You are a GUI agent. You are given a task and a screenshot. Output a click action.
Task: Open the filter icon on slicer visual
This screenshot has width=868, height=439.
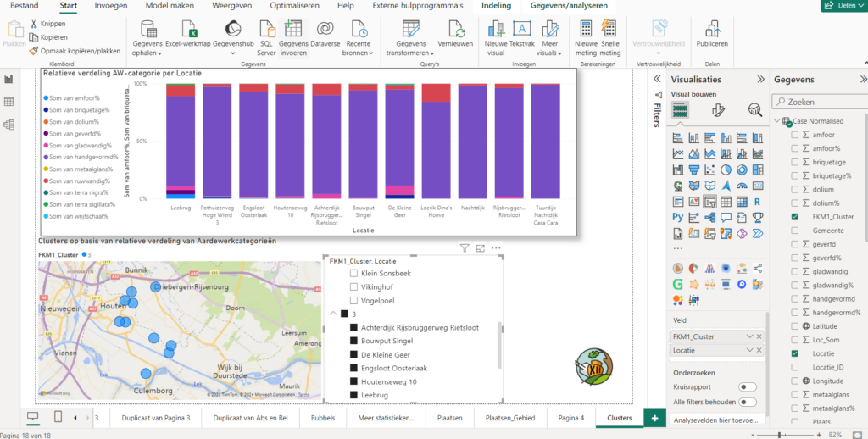465,248
